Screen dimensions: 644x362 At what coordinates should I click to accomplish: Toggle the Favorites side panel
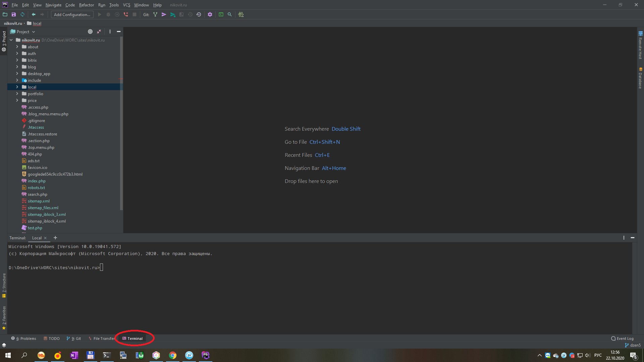[4, 318]
